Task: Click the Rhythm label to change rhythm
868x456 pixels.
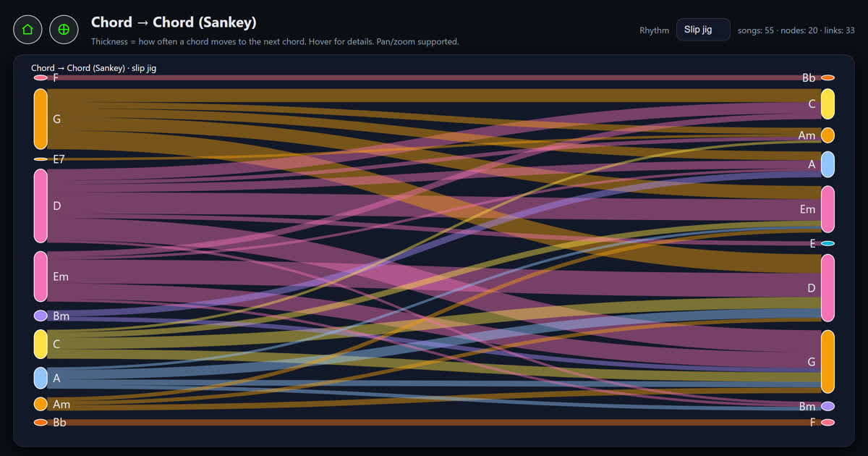Action: point(653,30)
